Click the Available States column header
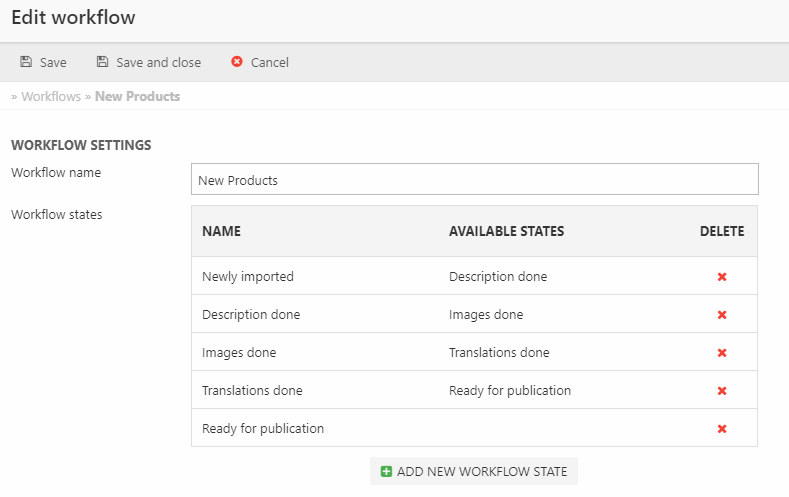789x497 pixels. [x=506, y=231]
